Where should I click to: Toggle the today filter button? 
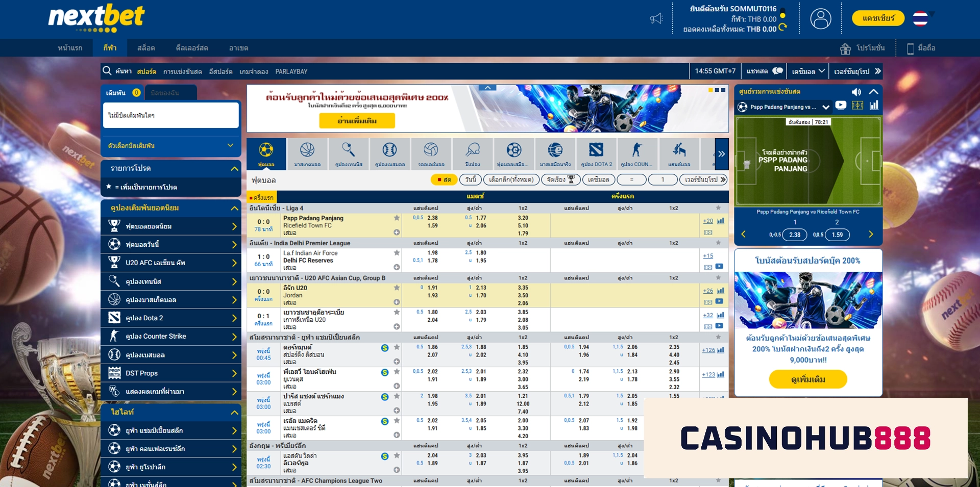(471, 180)
